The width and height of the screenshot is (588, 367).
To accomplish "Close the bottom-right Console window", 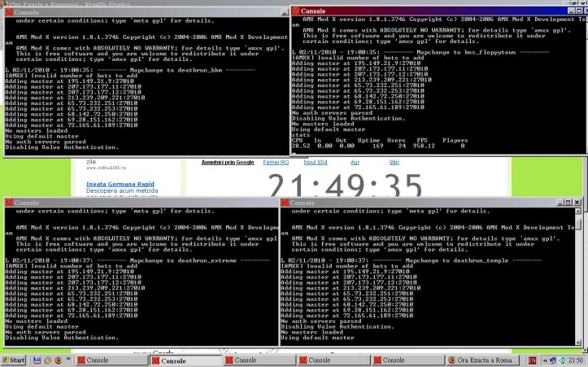I will 579,203.
